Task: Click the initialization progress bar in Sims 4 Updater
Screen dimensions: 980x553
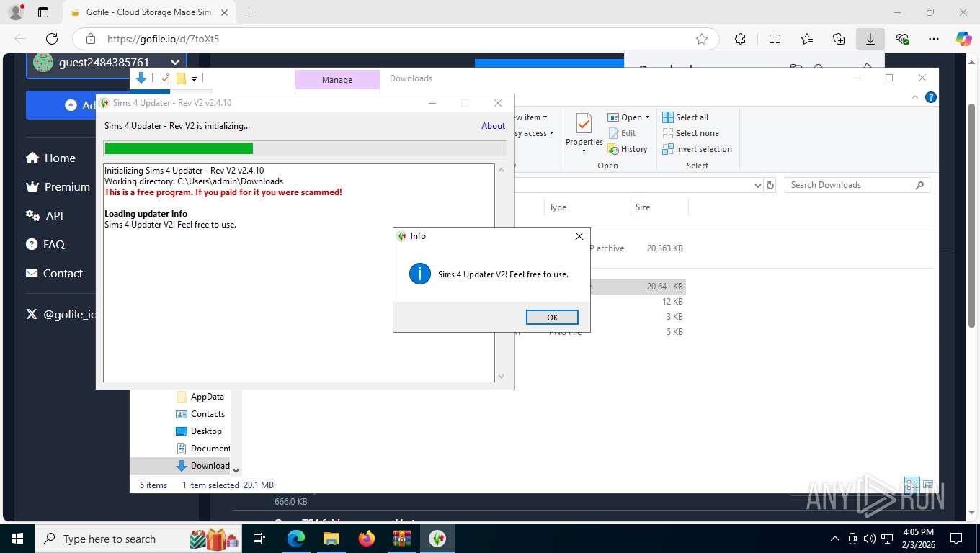Action: click(306, 148)
